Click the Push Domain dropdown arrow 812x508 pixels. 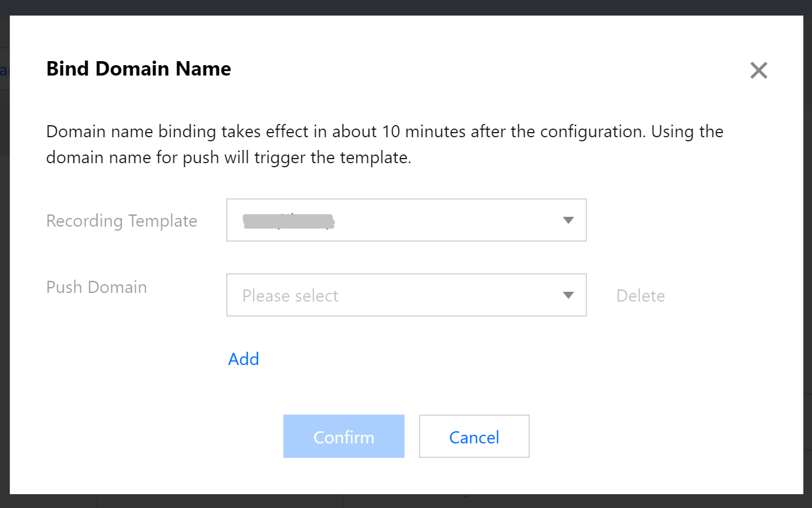pyautogui.click(x=568, y=295)
